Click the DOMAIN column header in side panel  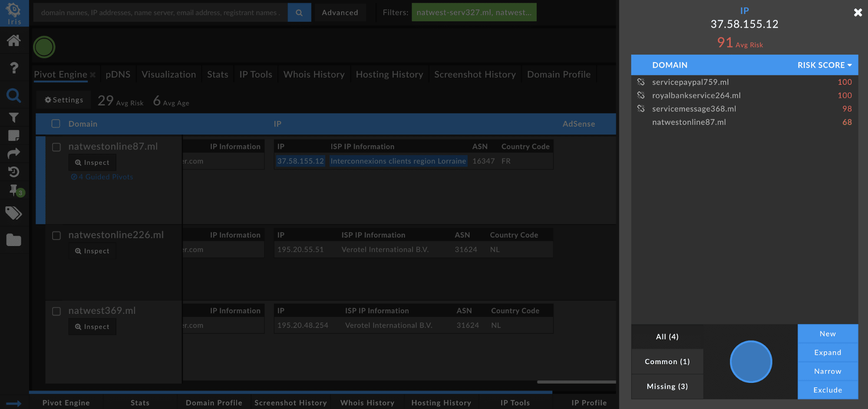pyautogui.click(x=670, y=65)
